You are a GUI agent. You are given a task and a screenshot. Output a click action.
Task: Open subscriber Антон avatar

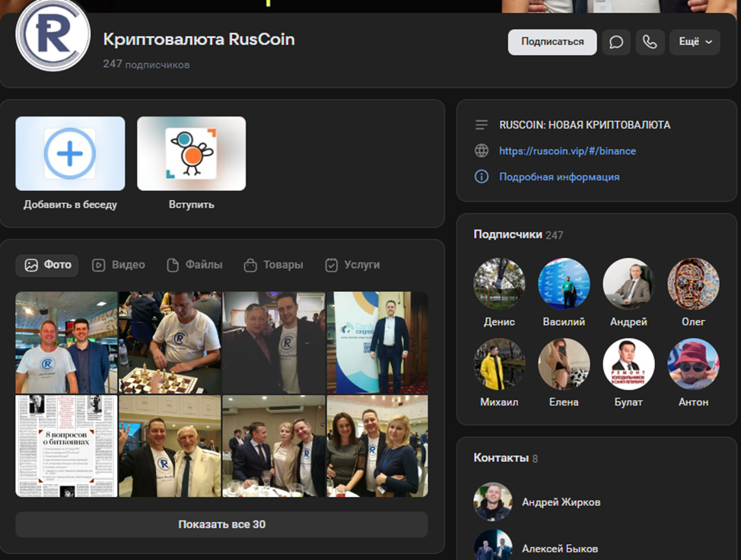tap(693, 364)
